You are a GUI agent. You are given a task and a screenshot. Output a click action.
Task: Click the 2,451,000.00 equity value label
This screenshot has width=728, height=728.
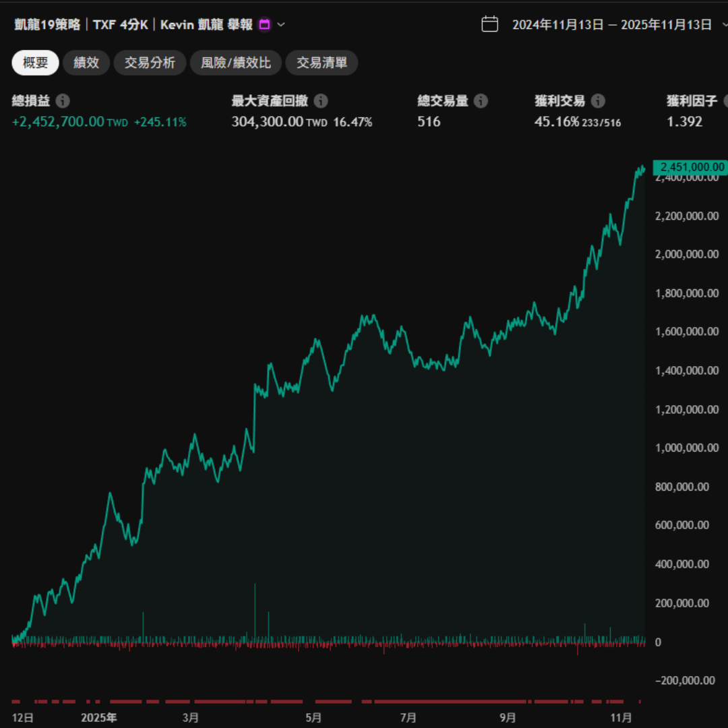(692, 167)
